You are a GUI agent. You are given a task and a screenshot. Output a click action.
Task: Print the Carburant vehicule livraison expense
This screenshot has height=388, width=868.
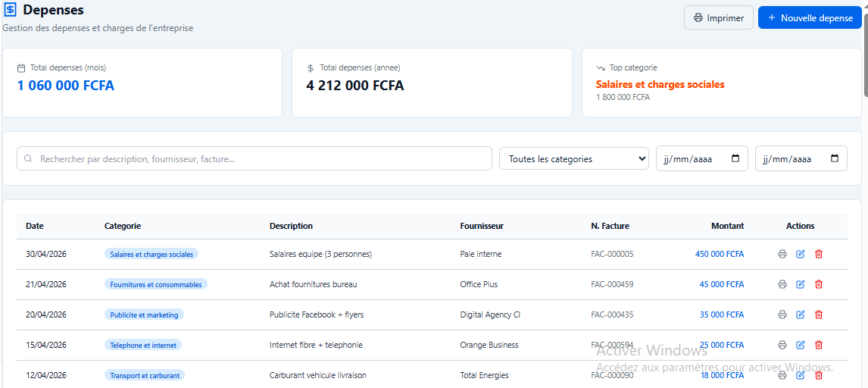click(x=782, y=375)
